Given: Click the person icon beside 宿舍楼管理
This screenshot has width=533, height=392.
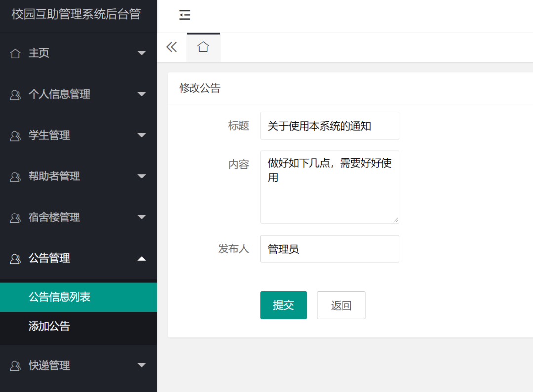Looking at the screenshot, I should point(15,217).
